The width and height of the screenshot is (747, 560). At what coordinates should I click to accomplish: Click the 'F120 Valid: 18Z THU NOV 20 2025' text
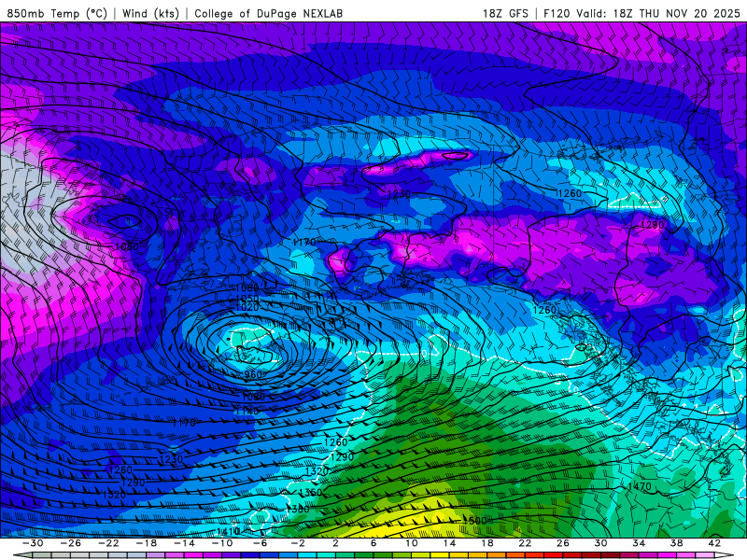tap(641, 13)
